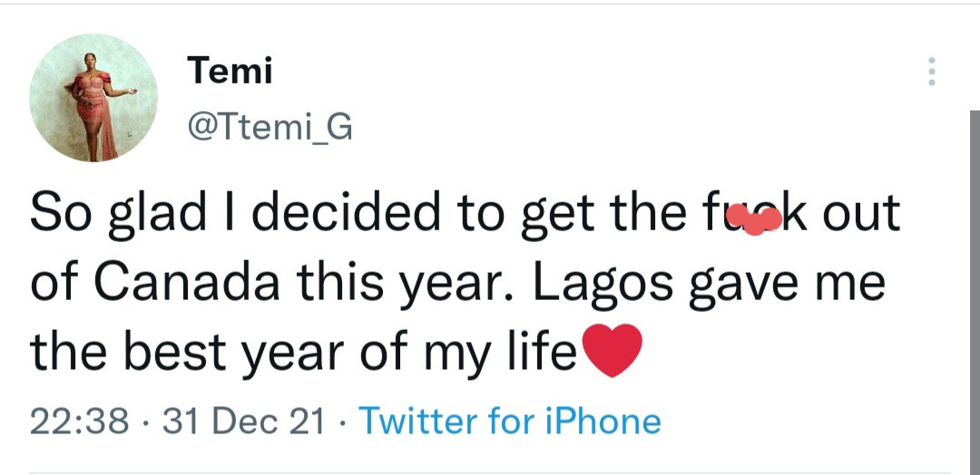Image resolution: width=980 pixels, height=475 pixels.
Task: Click Temi's profile picture
Action: point(93,98)
